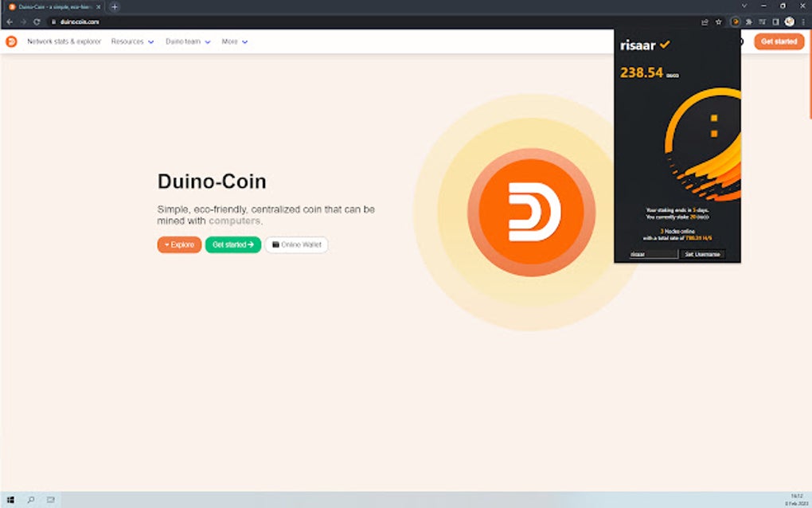The image size is (812, 508).
Task: Open the Chrome profile avatar
Action: click(x=789, y=21)
